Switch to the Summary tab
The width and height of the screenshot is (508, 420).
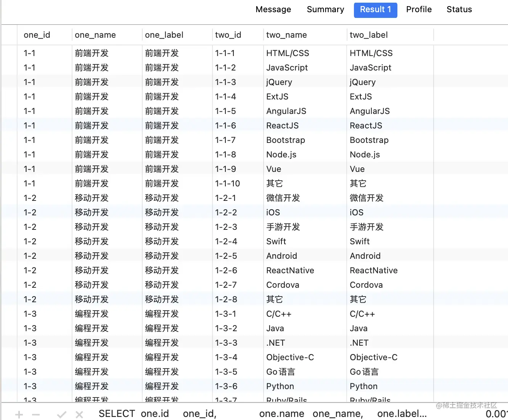pos(326,10)
